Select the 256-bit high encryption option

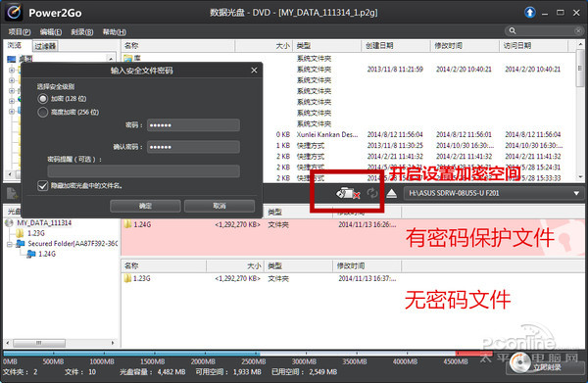click(43, 112)
